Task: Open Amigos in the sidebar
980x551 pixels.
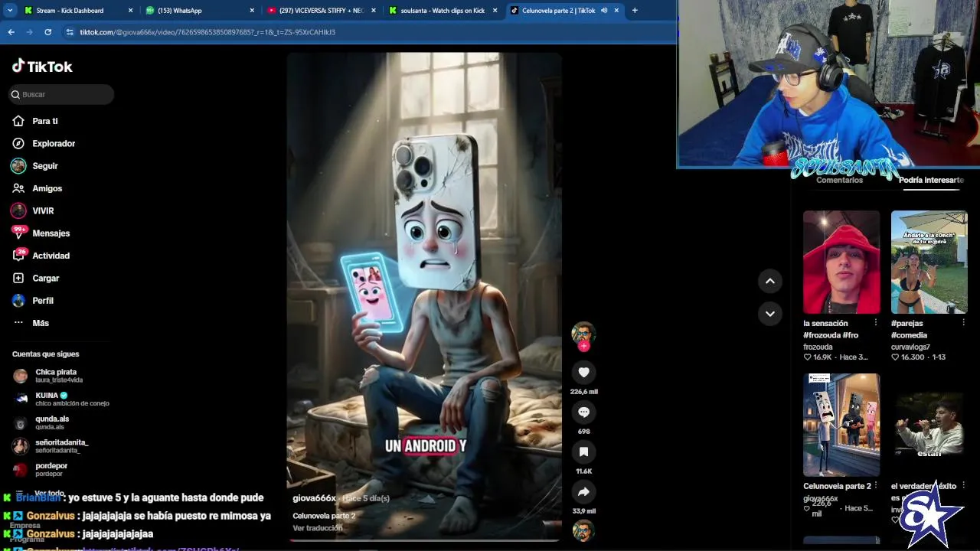Action: pyautogui.click(x=47, y=188)
